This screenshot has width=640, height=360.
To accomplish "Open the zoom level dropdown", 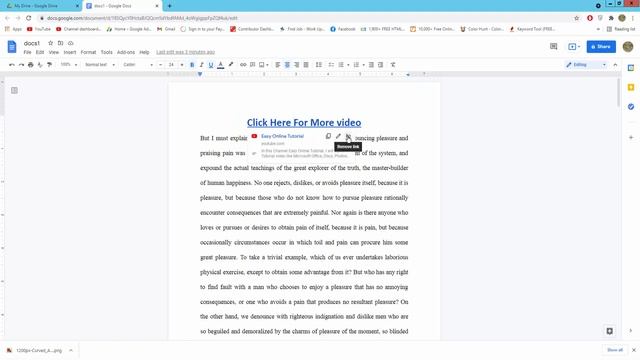I will coord(69,64).
